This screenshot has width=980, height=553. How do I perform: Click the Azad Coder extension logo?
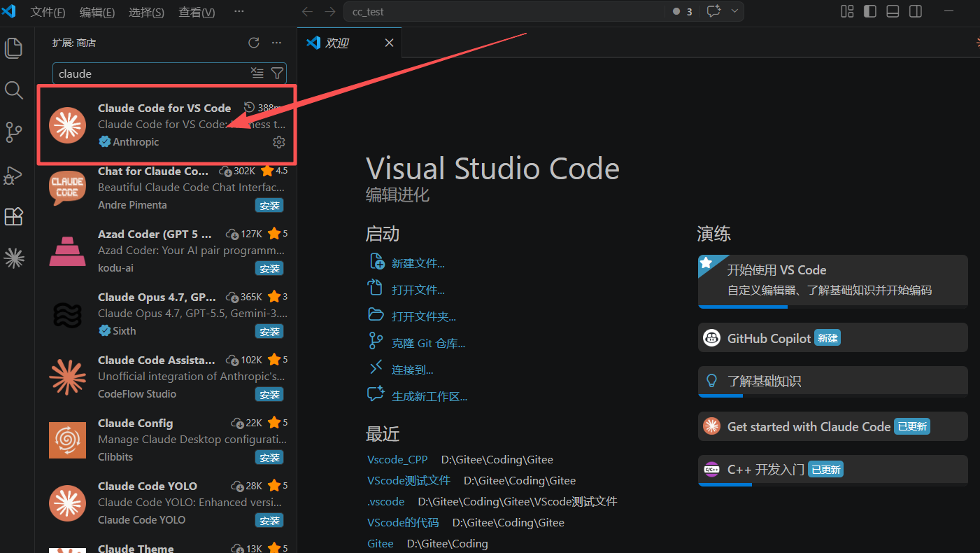(x=67, y=251)
